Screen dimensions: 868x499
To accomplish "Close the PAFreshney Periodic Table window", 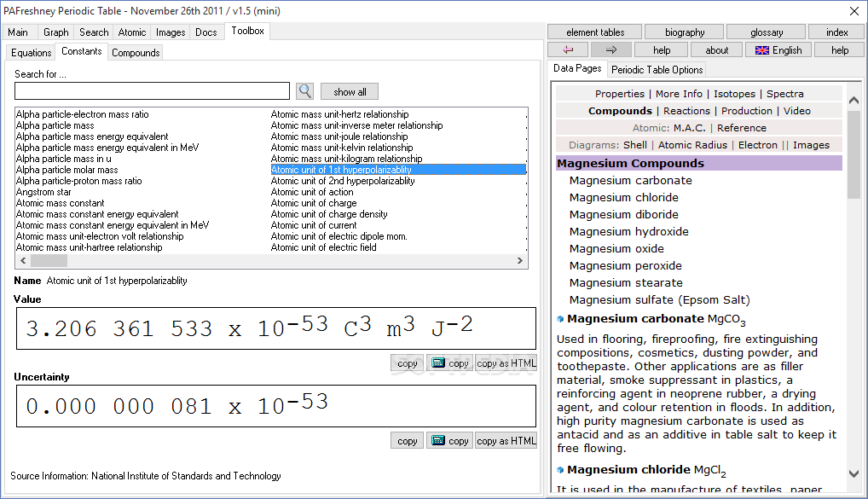I will pyautogui.click(x=854, y=11).
